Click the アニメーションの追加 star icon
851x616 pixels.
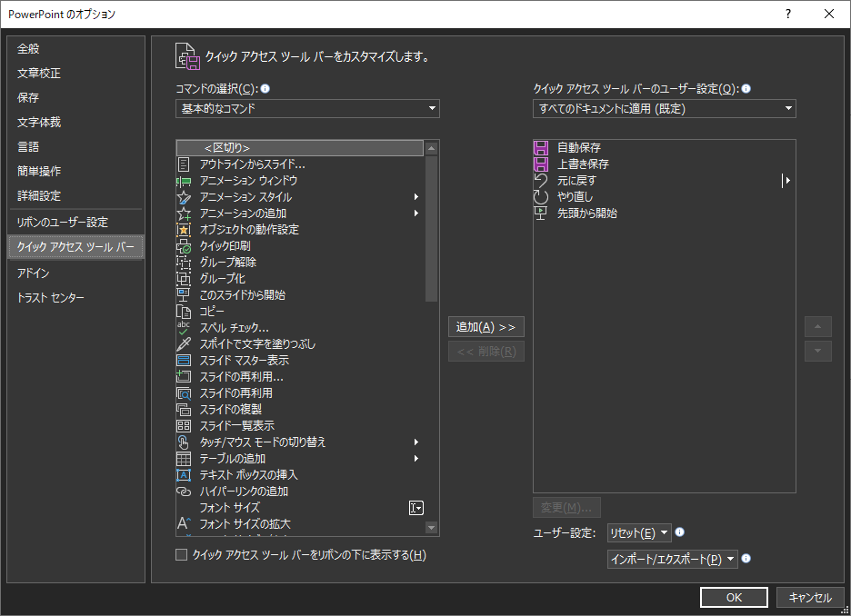tap(184, 214)
